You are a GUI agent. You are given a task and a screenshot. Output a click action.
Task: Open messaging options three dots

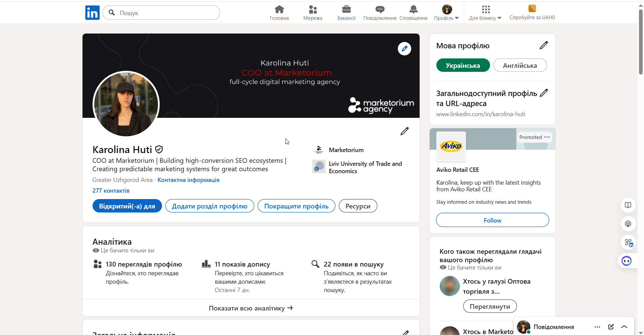597,327
